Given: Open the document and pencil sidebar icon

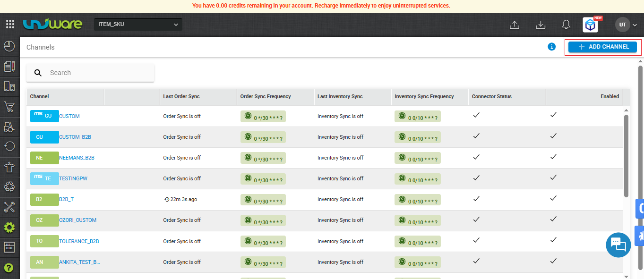Looking at the screenshot, I should (9, 66).
